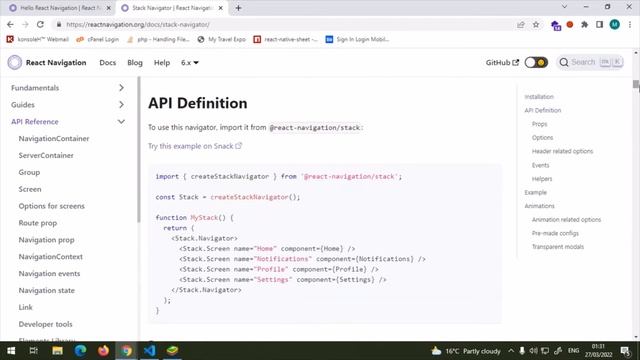The width and height of the screenshot is (640, 360).
Task: Switch to Hello React Navigation tab
Action: 59,8
